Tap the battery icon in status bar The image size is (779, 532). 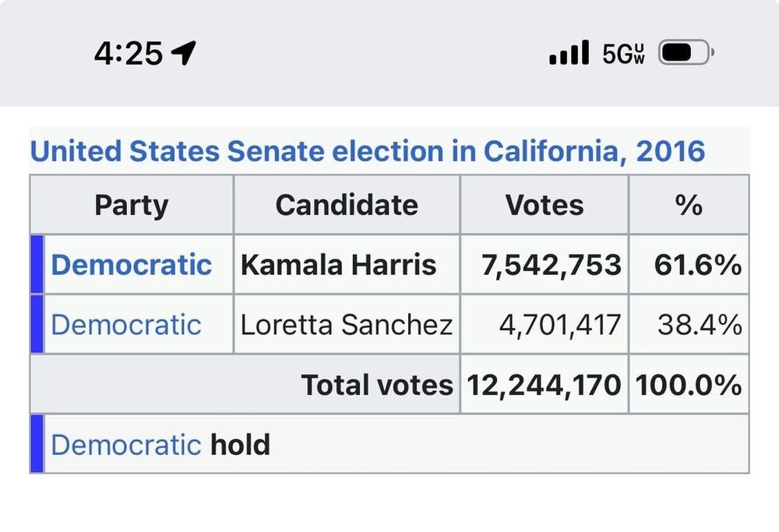[x=686, y=52]
